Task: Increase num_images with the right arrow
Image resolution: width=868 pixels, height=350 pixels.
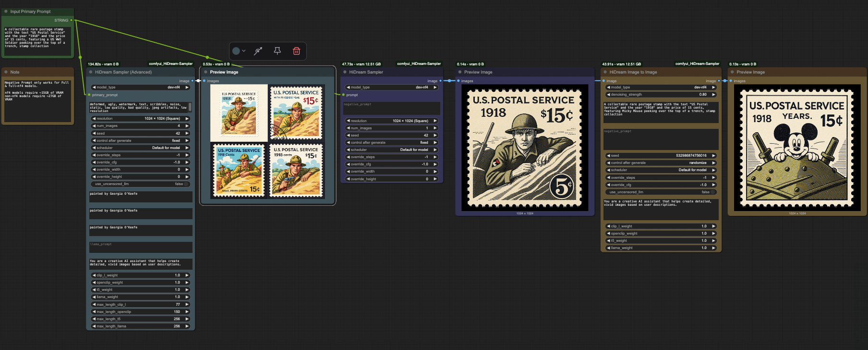Action: pyautogui.click(x=187, y=126)
